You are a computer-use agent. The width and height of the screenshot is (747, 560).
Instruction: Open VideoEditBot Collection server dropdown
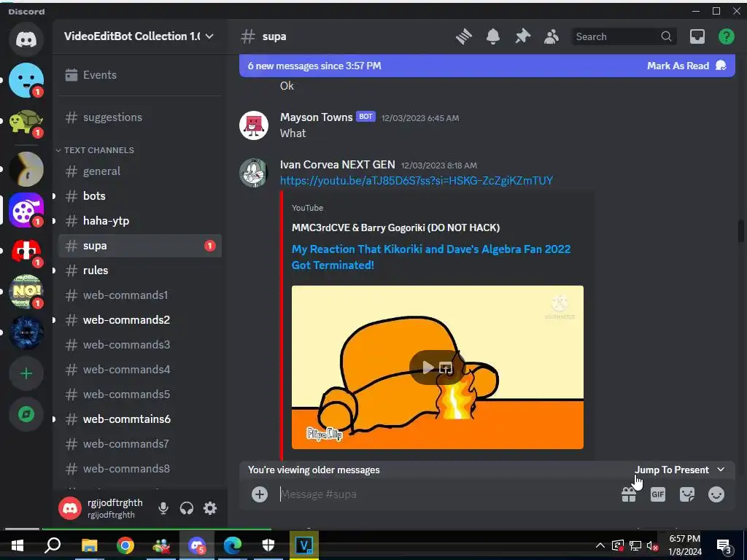pos(139,36)
